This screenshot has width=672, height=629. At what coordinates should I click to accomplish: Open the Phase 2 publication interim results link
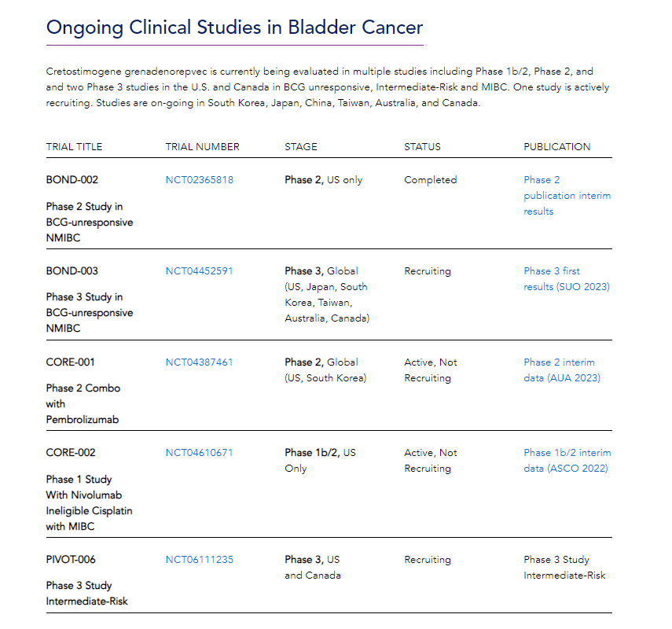pos(567,195)
